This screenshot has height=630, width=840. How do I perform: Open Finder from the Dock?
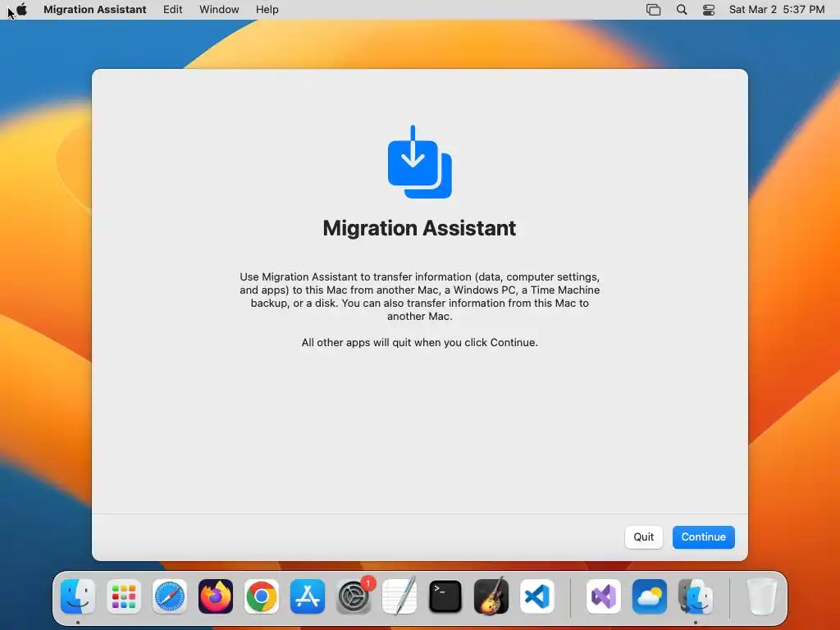(78, 596)
